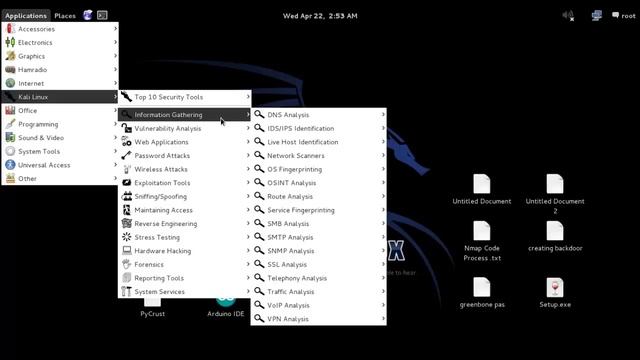This screenshot has height=360, width=640.
Task: Click the Graphics category icon
Action: (10, 56)
